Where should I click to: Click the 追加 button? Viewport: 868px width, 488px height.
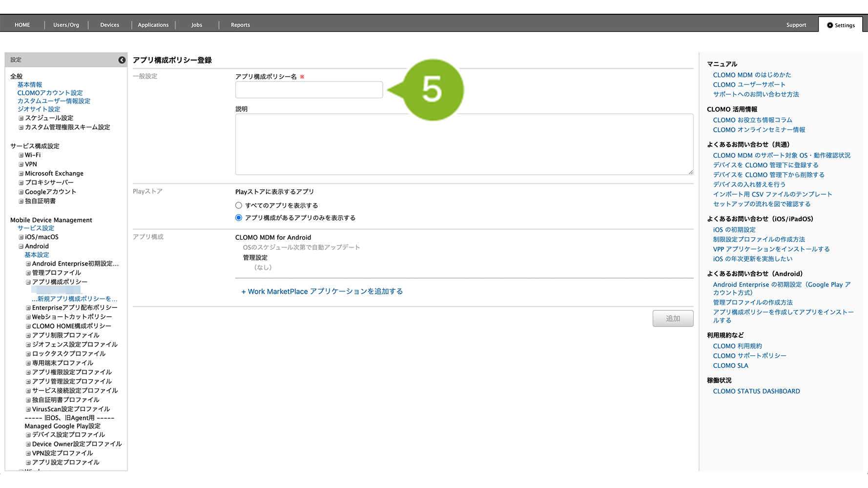[x=673, y=318]
